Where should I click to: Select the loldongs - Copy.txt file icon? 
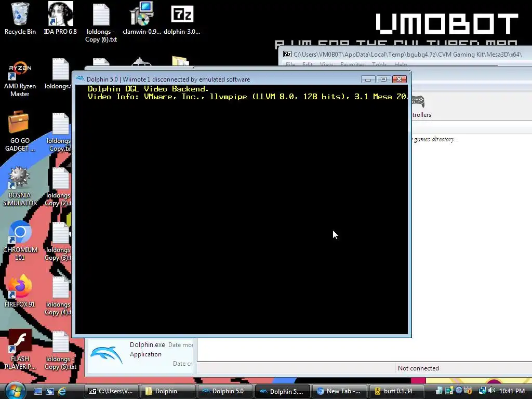click(60, 124)
